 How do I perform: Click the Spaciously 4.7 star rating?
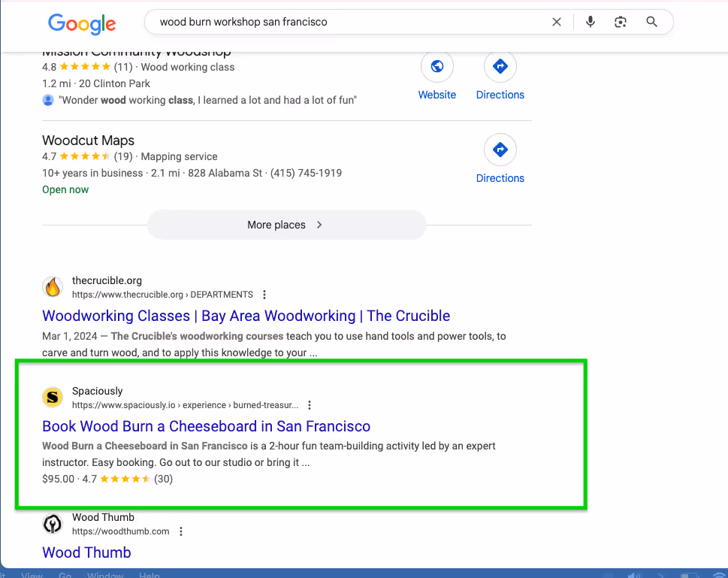point(125,479)
